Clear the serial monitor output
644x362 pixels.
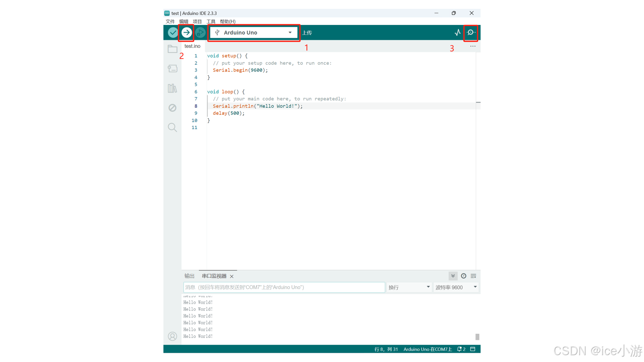pyautogui.click(x=473, y=276)
